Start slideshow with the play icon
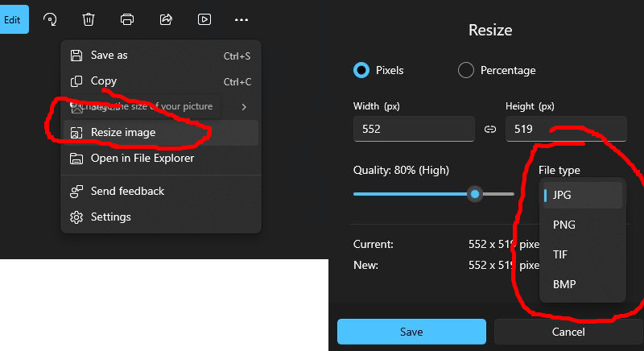This screenshot has height=351, width=644. (204, 19)
